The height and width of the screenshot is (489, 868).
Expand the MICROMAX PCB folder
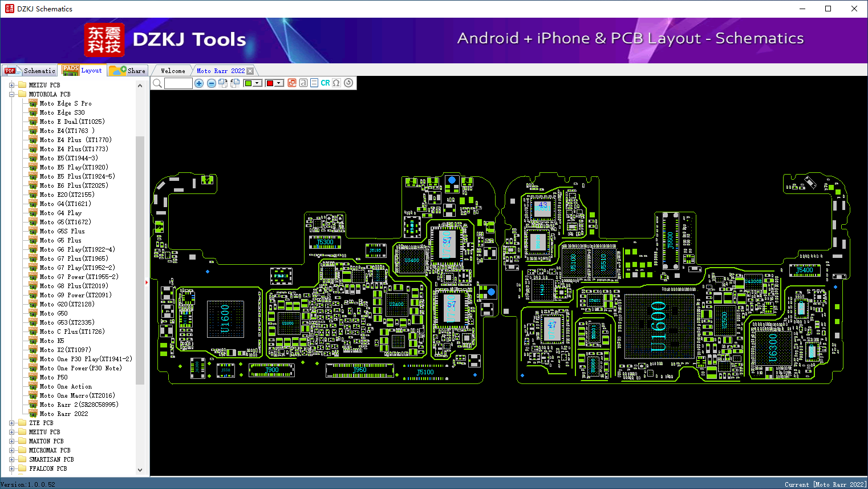pyautogui.click(x=11, y=450)
